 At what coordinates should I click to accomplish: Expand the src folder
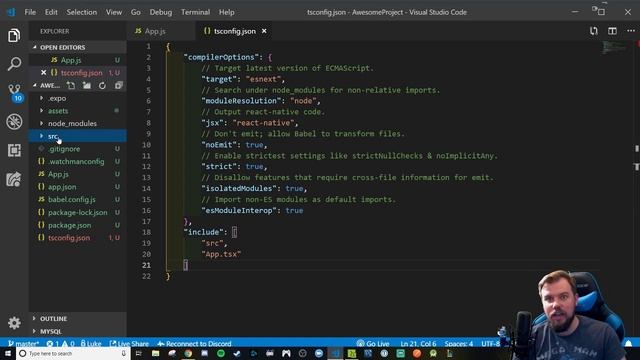pos(78,136)
